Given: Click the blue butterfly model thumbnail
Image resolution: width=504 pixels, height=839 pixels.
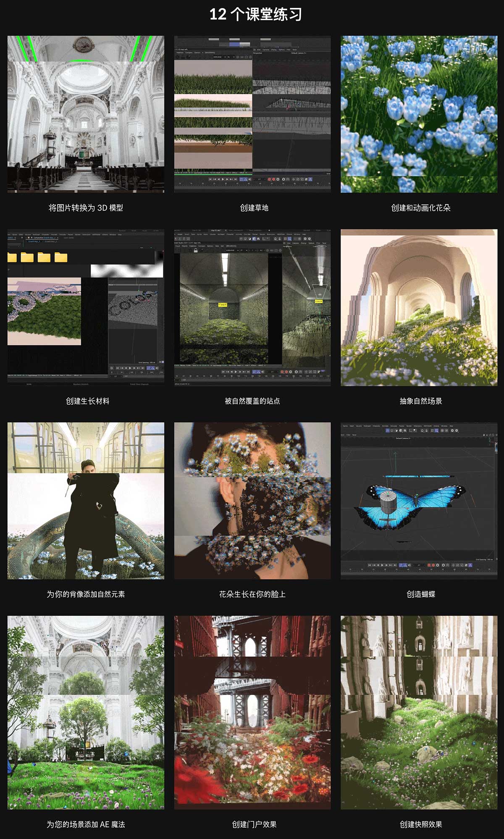Looking at the screenshot, I should [419, 501].
